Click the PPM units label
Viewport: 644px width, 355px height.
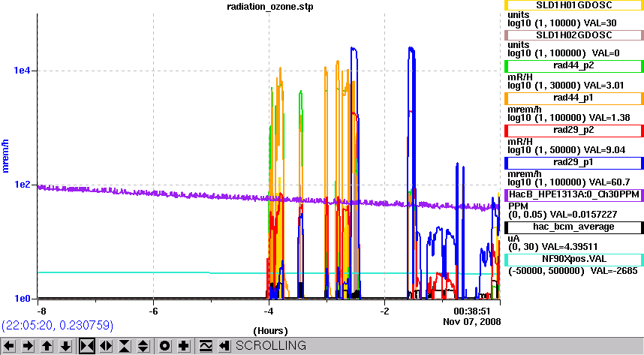tap(517, 206)
